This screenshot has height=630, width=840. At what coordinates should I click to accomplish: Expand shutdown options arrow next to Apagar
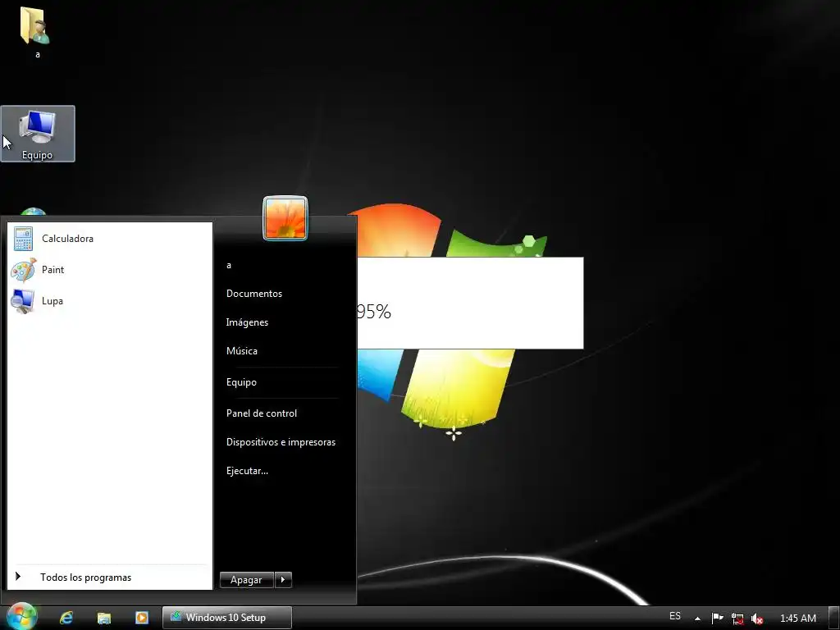283,580
